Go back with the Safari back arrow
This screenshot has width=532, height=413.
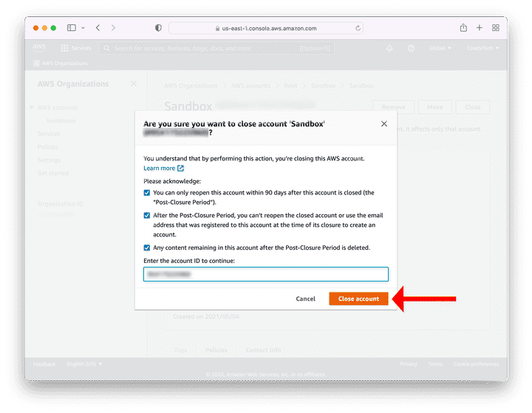point(98,28)
